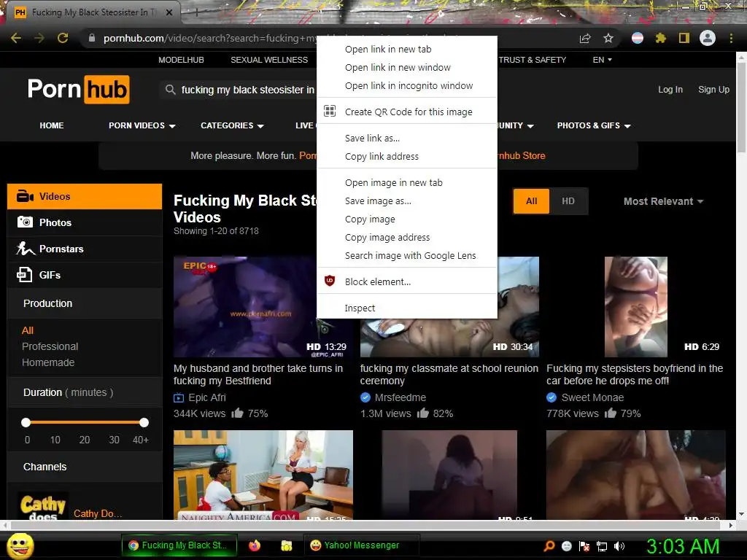Viewport: 747px width, 560px height.
Task: Filter Production by Professional
Action: [50, 346]
